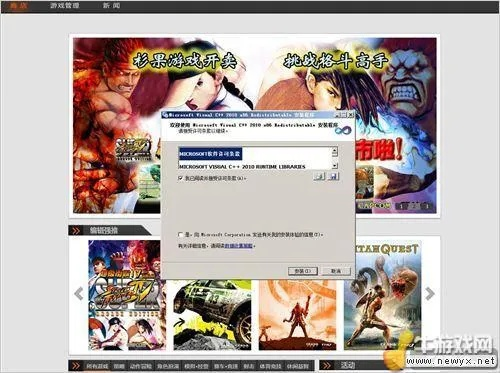
Task: Select the 角色扮演 category tab
Action: click(x=168, y=366)
